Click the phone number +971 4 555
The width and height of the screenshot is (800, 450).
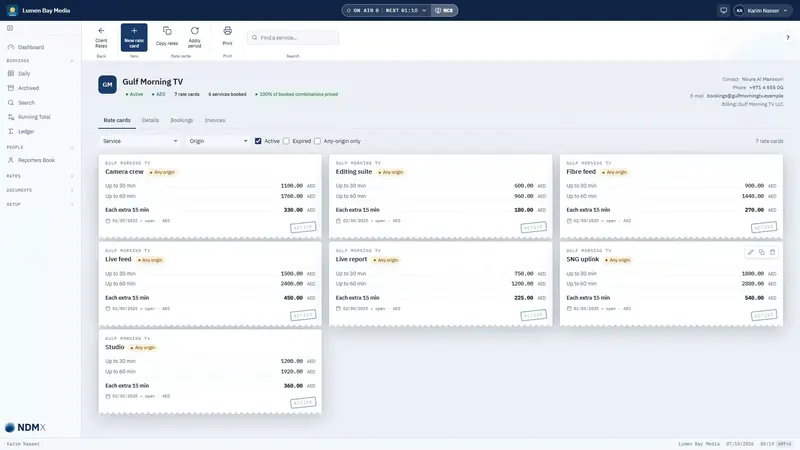pyautogui.click(x=766, y=88)
